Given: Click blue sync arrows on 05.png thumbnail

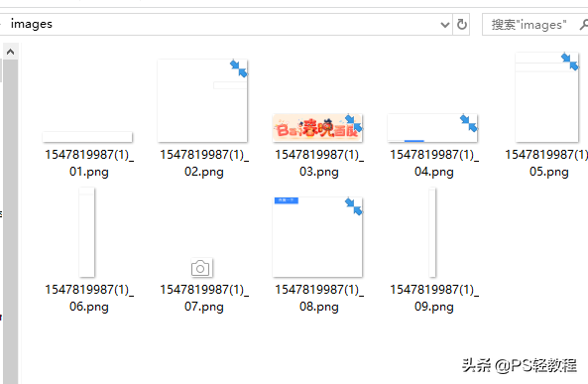Looking at the screenshot, I should [x=570, y=62].
